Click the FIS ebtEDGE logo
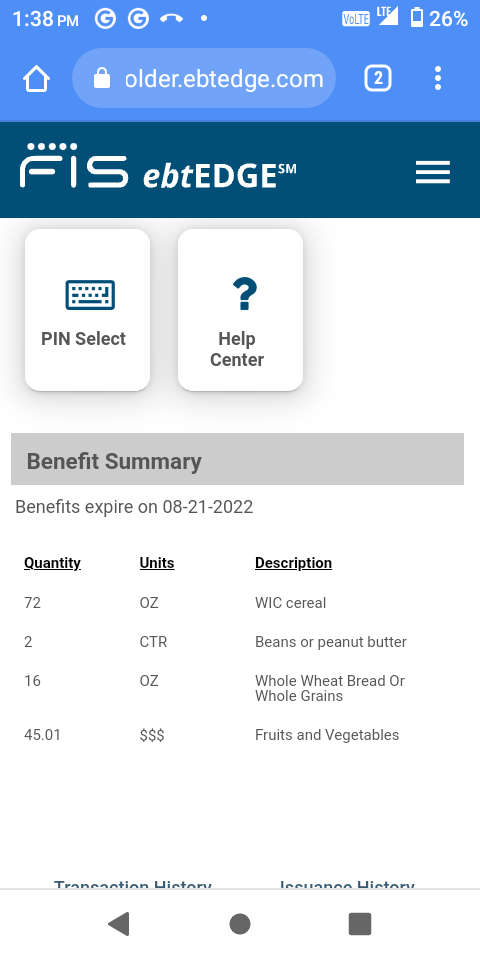Image resolution: width=480 pixels, height=960 pixels. (158, 166)
